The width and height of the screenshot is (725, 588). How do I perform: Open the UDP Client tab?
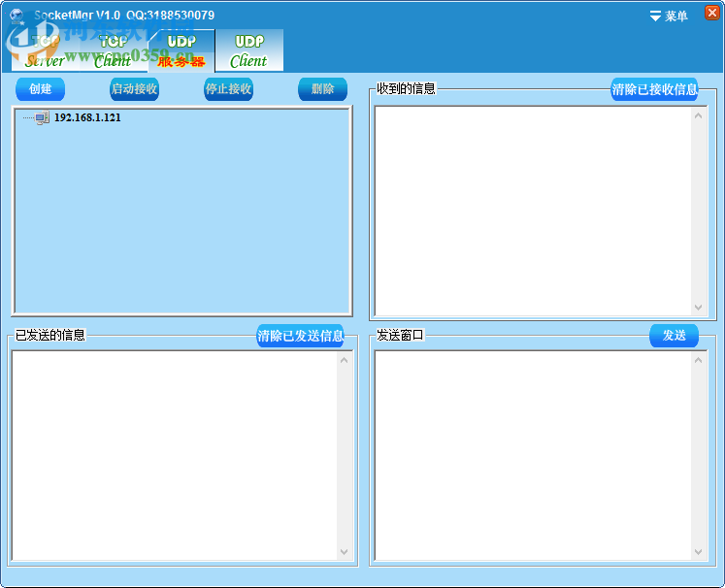(249, 50)
